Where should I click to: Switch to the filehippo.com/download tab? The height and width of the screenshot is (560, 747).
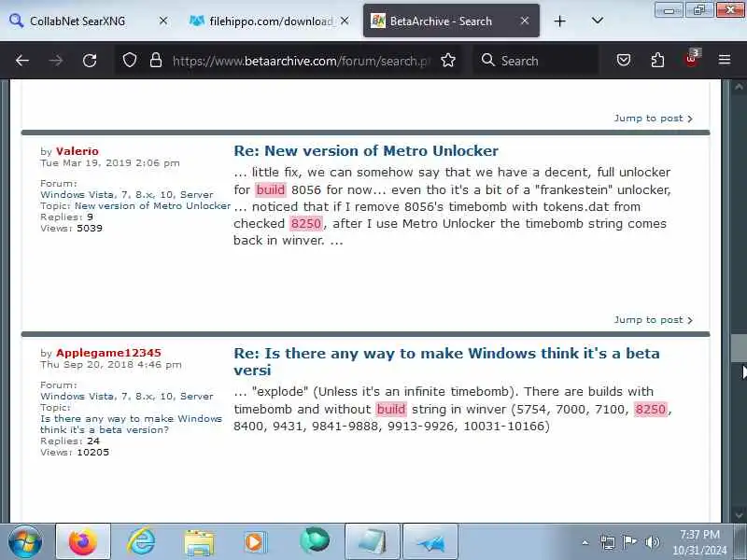tap(270, 21)
